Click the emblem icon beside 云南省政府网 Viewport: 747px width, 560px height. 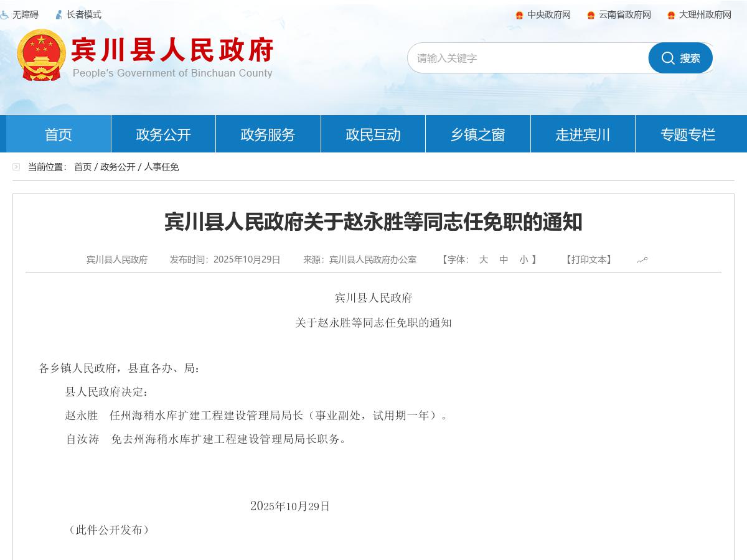click(591, 14)
